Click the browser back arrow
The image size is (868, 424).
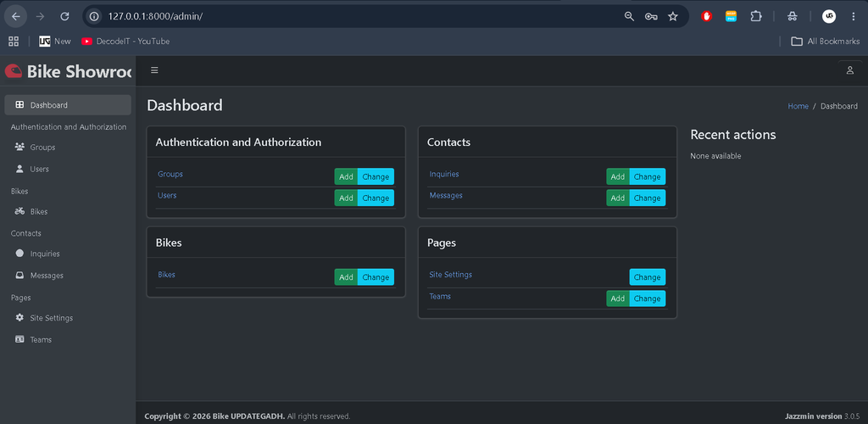[x=15, y=17]
